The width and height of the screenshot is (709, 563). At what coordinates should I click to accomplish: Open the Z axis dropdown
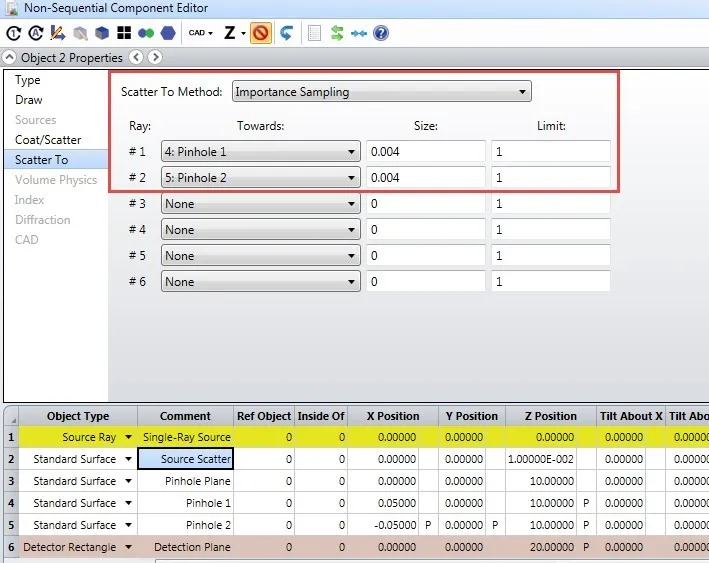pos(234,33)
